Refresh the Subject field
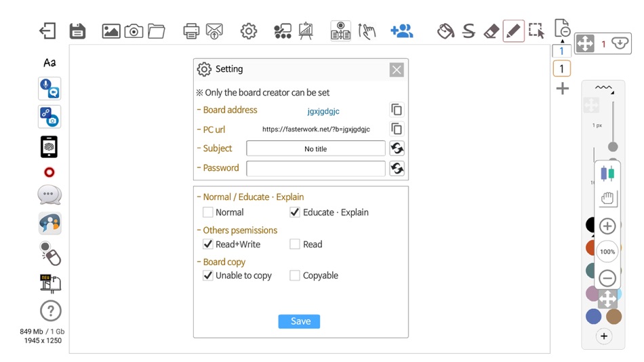Viewport: 644px width, 362px height. (x=397, y=148)
